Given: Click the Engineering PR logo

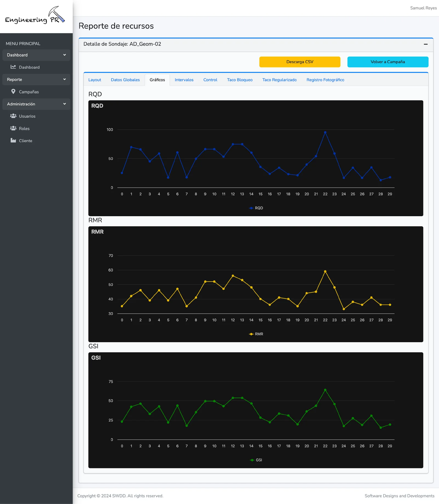Looking at the screenshot, I should (35, 15).
